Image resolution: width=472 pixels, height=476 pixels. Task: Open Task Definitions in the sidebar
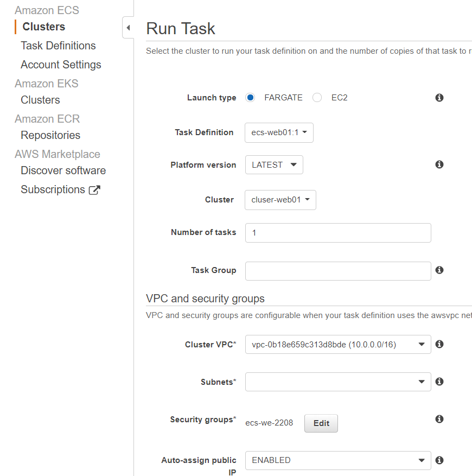[58, 46]
